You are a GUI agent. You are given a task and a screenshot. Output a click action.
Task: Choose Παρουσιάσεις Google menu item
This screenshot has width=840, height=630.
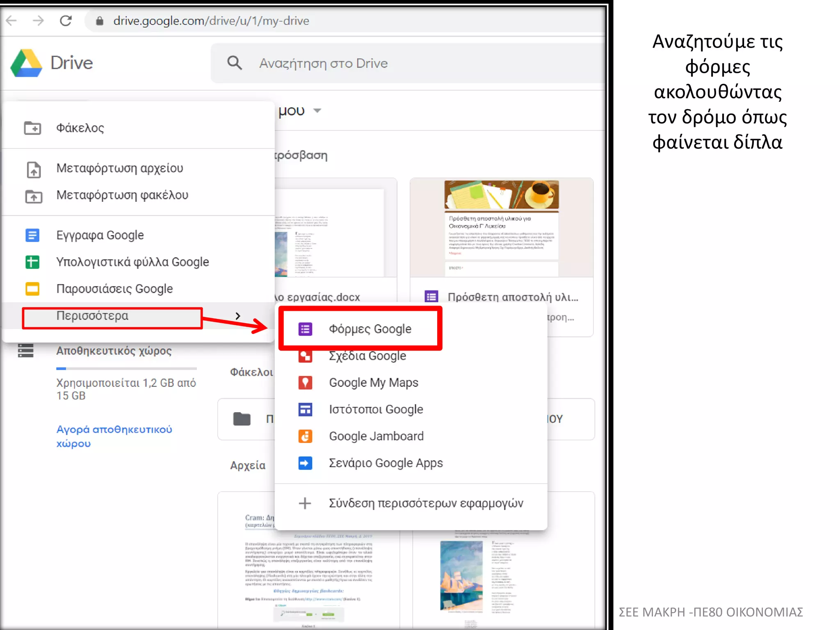coord(114,289)
